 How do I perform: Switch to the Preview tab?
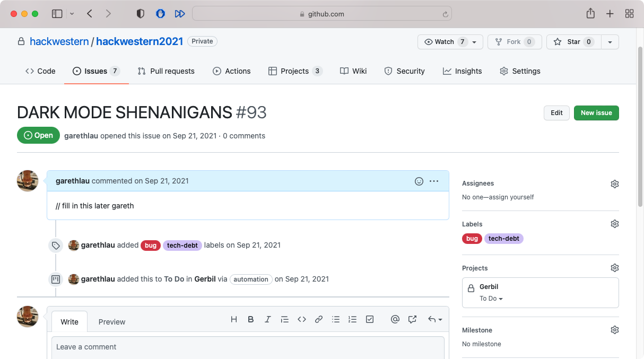click(x=112, y=322)
